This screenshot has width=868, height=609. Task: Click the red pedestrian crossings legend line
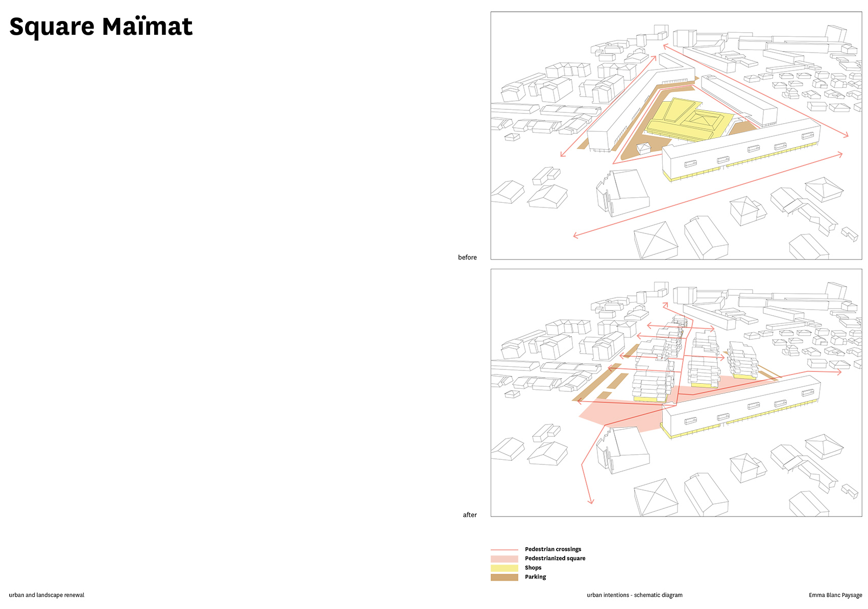click(504, 550)
